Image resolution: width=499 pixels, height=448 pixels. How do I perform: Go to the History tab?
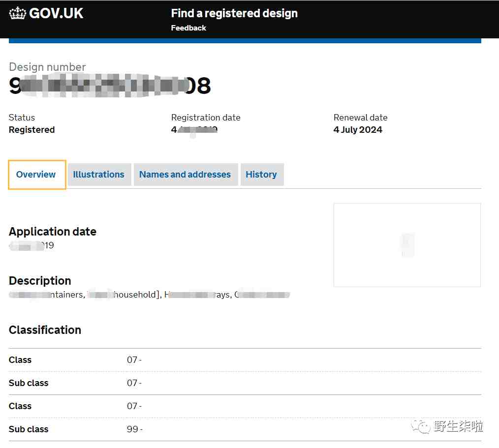tap(261, 175)
